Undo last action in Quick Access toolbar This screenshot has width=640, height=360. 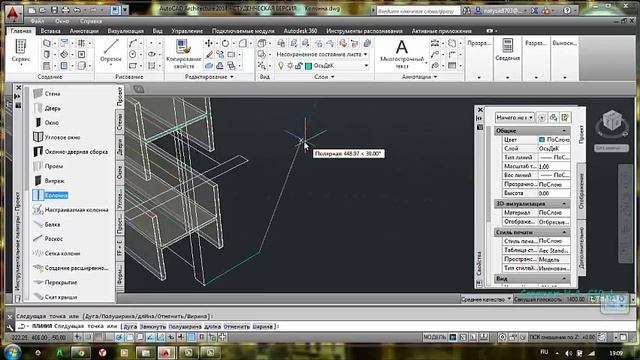(76, 10)
